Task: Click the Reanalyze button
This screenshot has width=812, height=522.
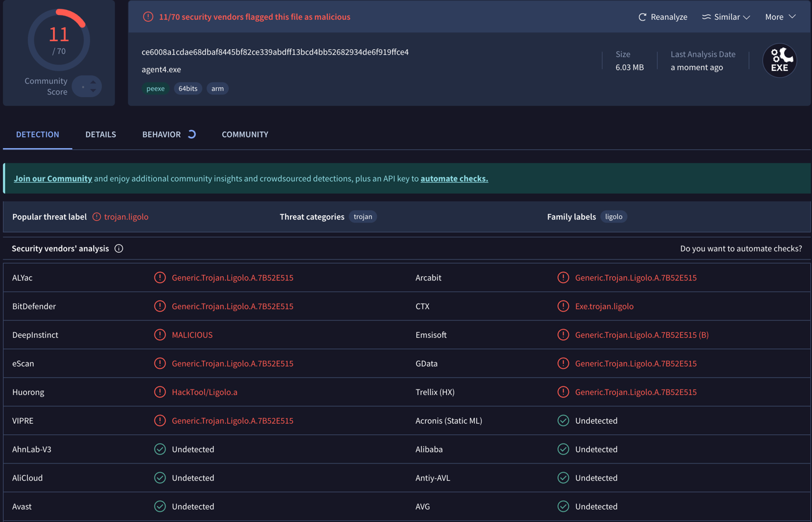Action: coord(663,17)
